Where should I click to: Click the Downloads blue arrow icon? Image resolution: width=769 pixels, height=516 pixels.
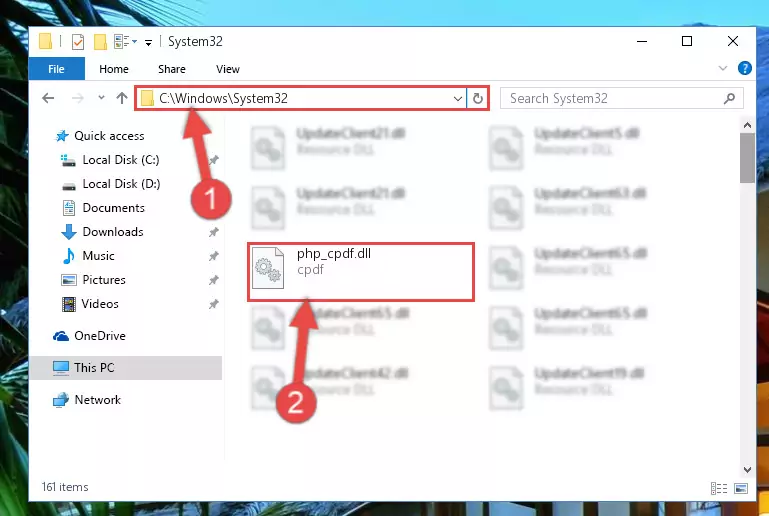point(69,232)
